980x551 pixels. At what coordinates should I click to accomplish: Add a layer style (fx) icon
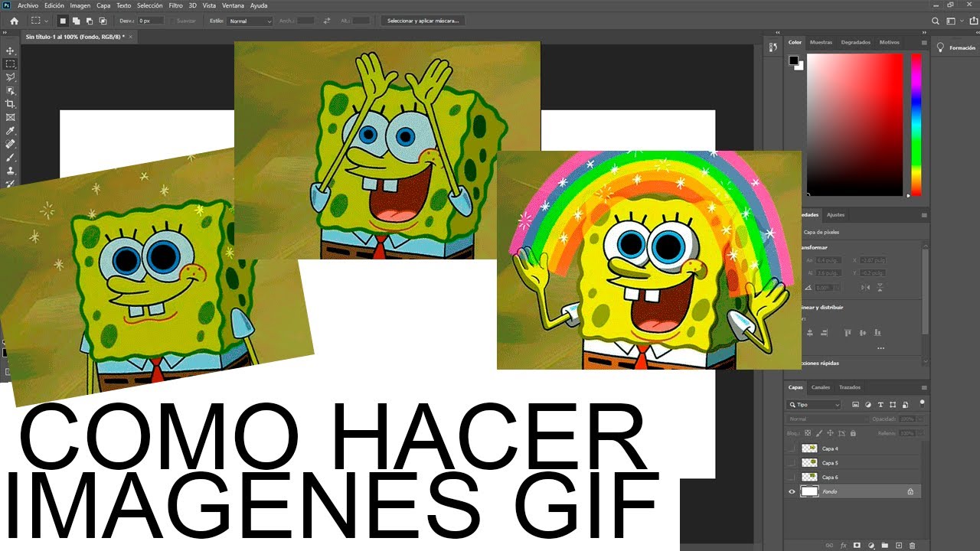coord(844,545)
